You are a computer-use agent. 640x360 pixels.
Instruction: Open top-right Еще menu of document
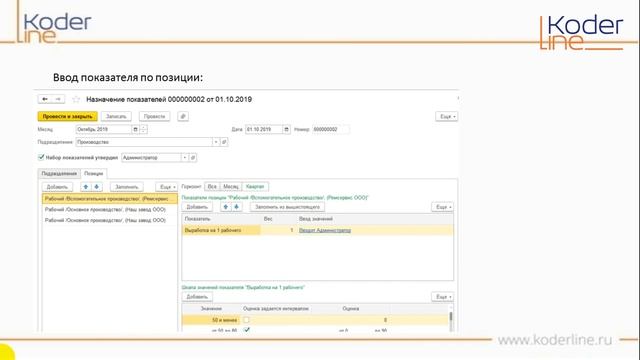[447, 116]
